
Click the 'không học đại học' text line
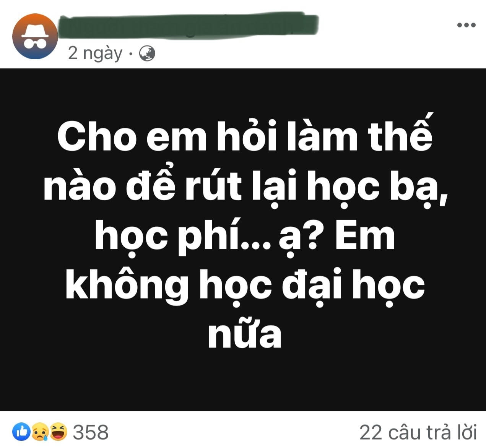[245, 285]
